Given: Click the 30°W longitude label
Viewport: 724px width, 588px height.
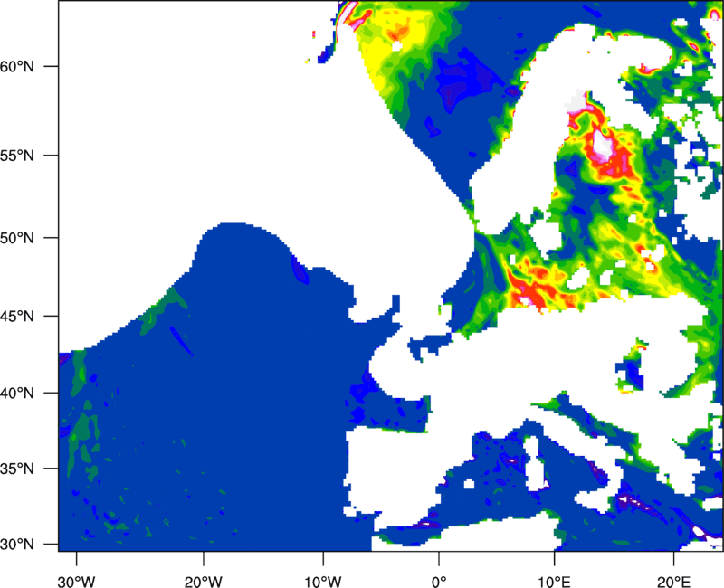Looking at the screenshot, I should [x=77, y=582].
